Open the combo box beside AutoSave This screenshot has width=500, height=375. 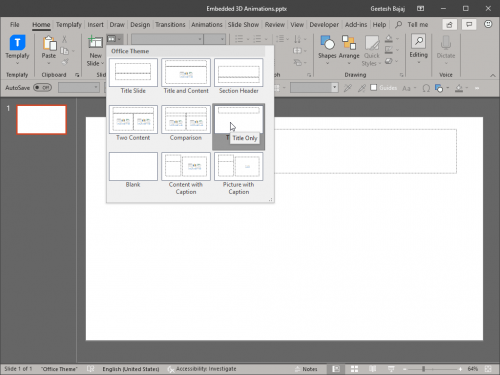click(79, 88)
